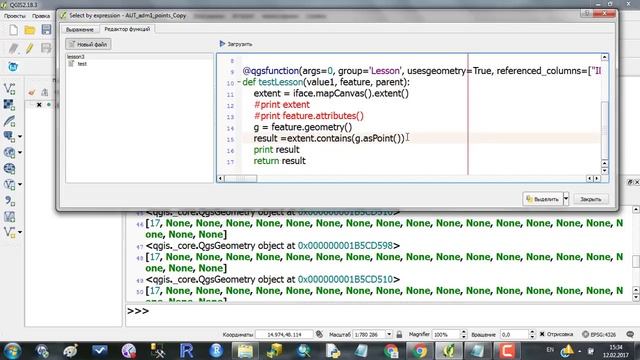Click the Выделить button
The height and width of the screenshot is (360, 640).
tap(543, 199)
